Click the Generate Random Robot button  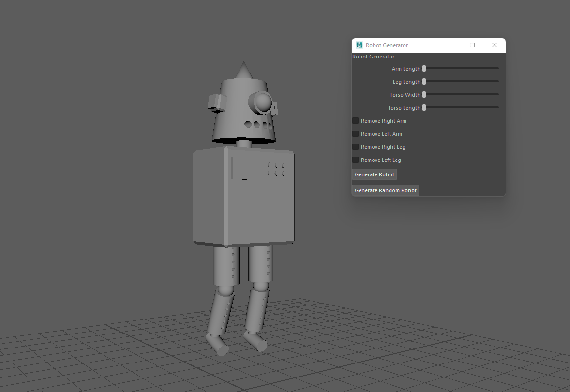386,190
